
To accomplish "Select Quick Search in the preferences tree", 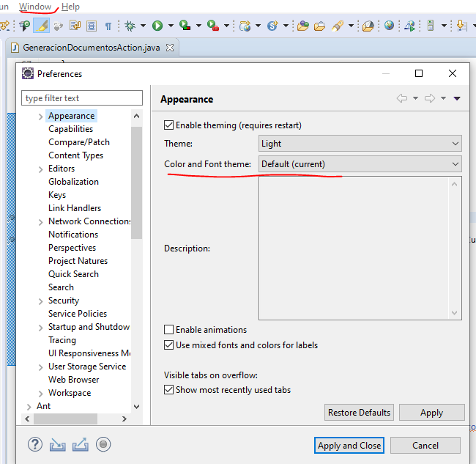I will 73,274.
